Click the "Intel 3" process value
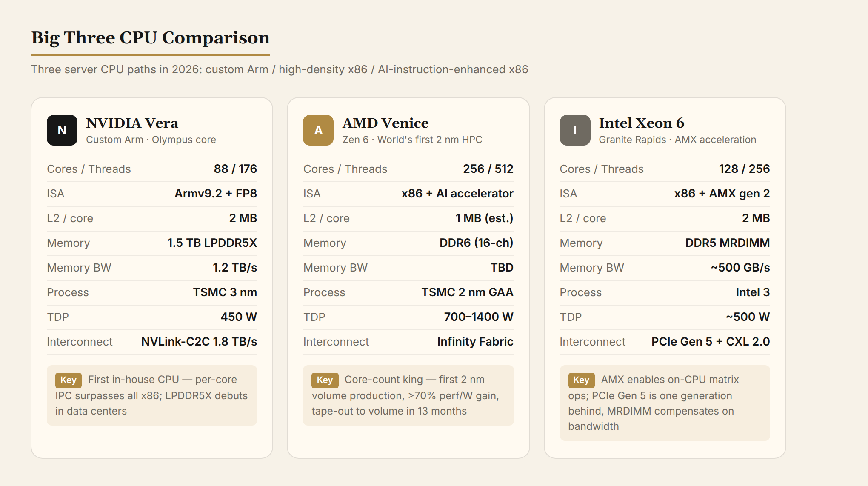This screenshot has width=868, height=486. (753, 292)
